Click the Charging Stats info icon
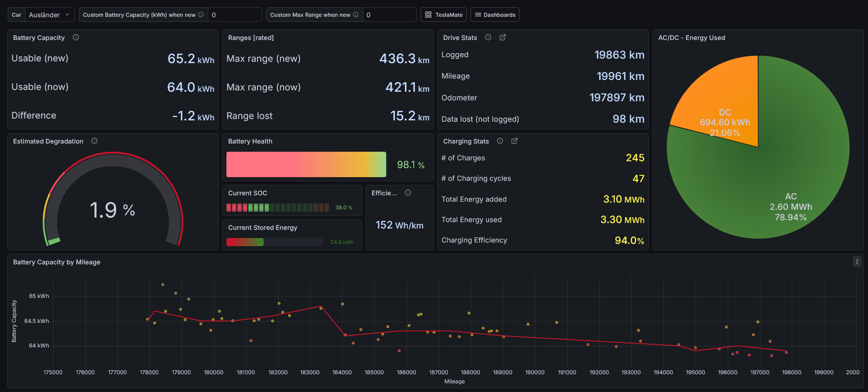This screenshot has width=868, height=392. click(500, 141)
